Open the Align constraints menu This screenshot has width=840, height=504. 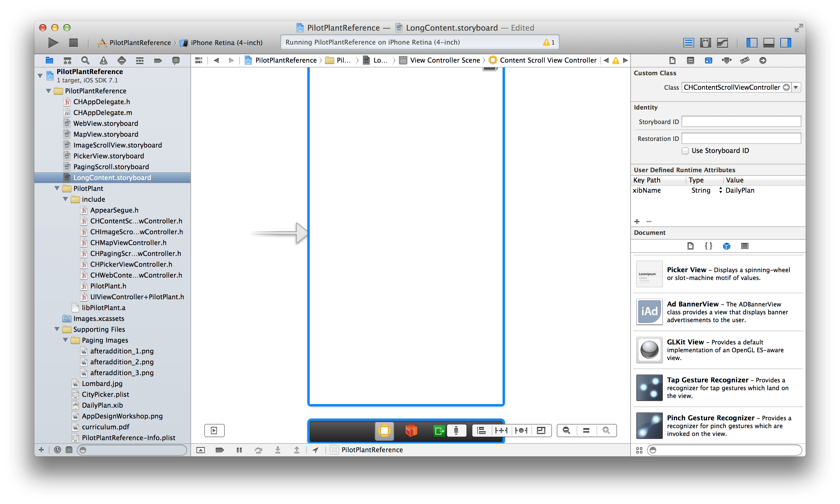(481, 431)
